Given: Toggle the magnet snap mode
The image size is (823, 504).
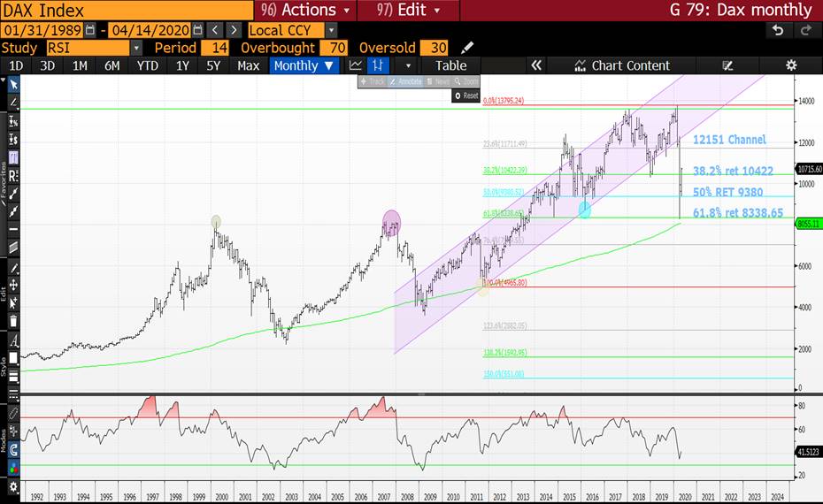Looking at the screenshot, I should pos(13,449).
